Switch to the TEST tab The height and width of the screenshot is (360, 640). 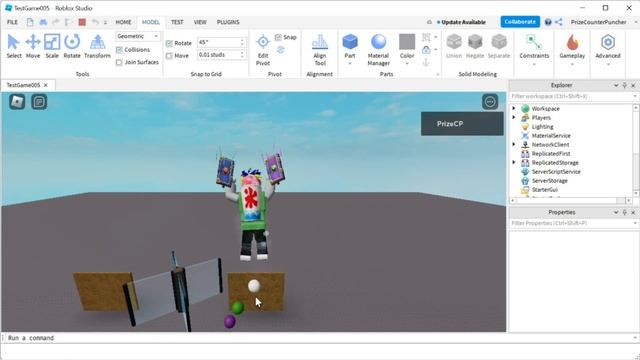[177, 22]
